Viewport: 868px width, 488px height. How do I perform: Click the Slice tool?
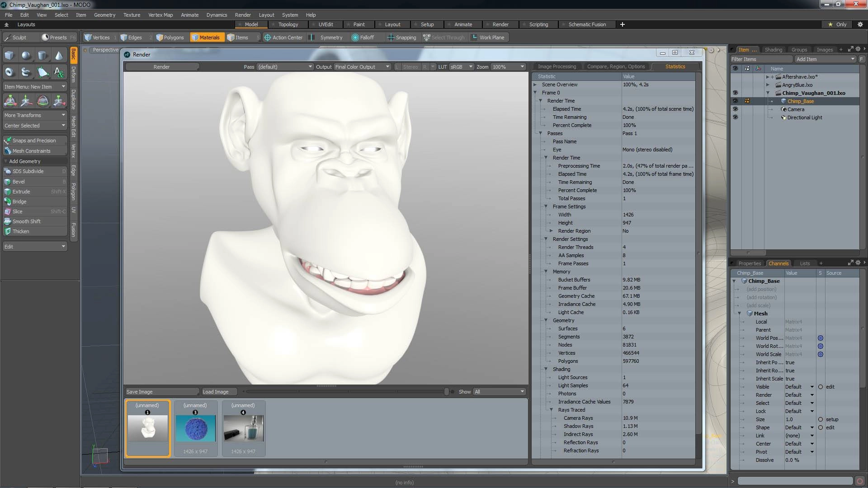35,211
